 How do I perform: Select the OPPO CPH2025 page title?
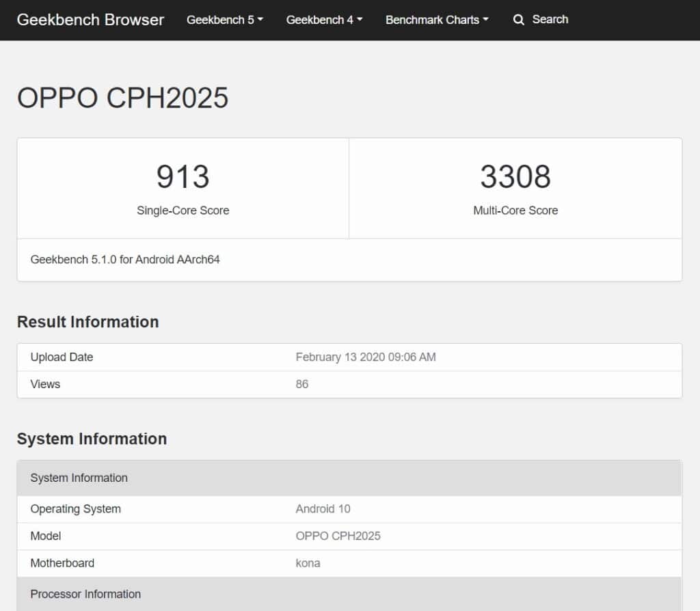tap(123, 98)
